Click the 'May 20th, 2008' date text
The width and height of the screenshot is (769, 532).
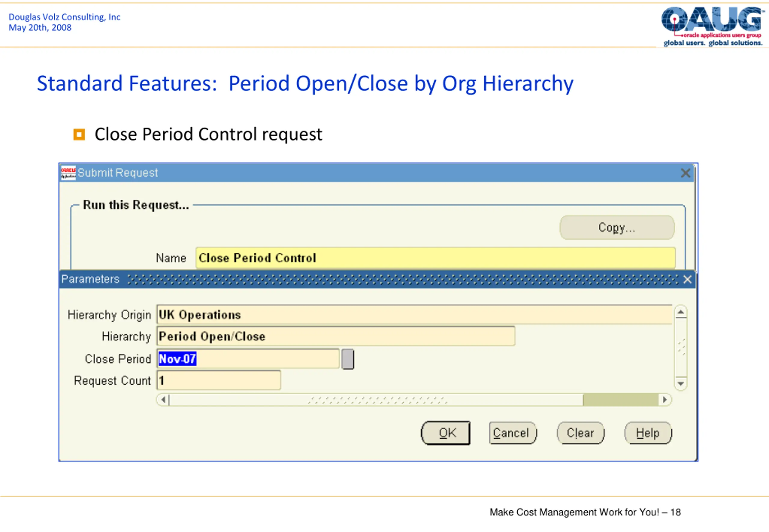point(40,28)
